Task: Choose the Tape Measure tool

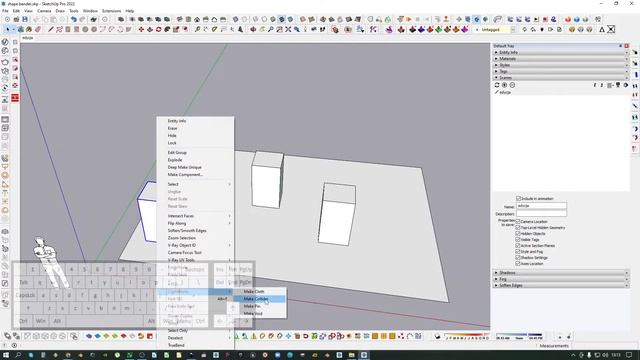Action: [197, 29]
